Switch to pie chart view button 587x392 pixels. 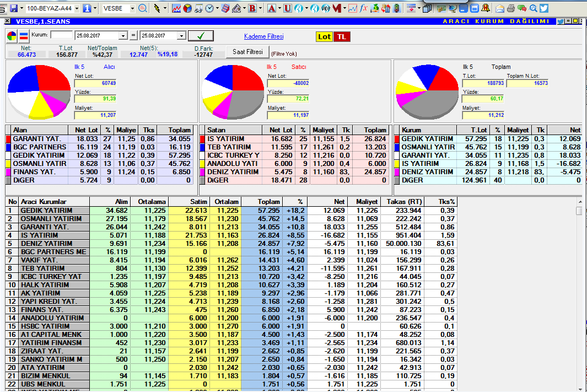click(x=12, y=36)
